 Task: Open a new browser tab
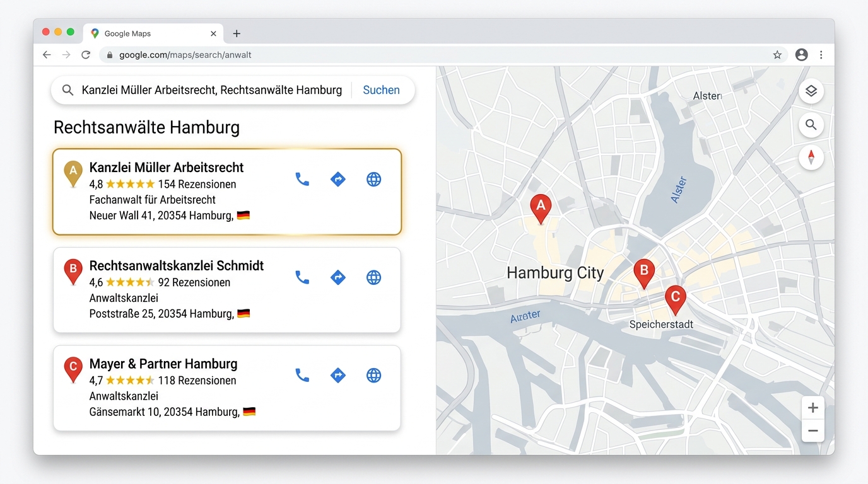click(x=237, y=33)
